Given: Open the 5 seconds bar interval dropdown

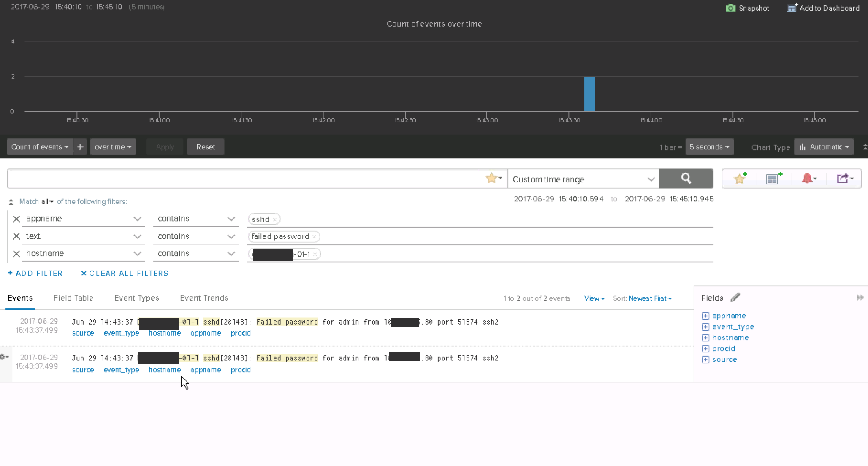Looking at the screenshot, I should 709,147.
